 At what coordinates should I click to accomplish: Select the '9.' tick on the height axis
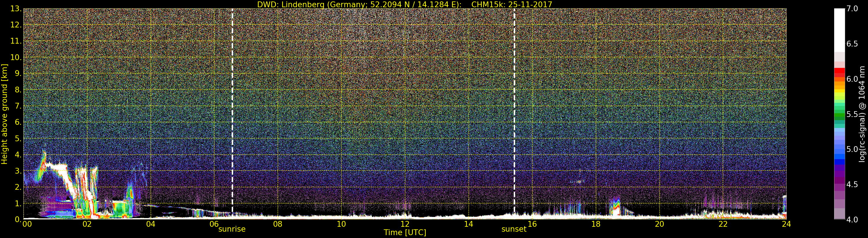(18, 73)
